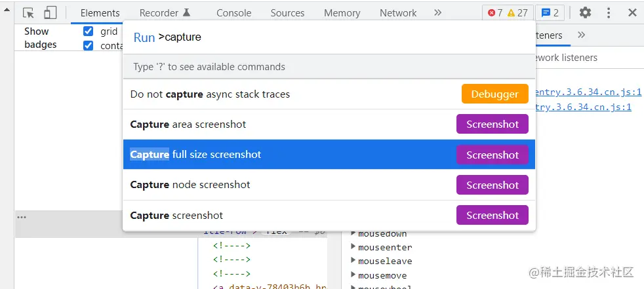This screenshot has width=644, height=289.
Task: Expand the mouseleave event listener
Action: pos(353,261)
